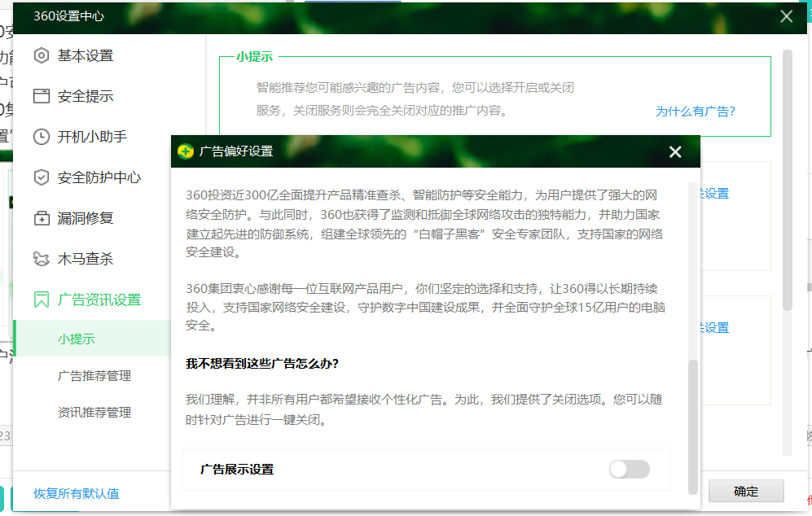Viewport: 812px width, 516px height.
Task: Select the 安全提示 sidebar icon
Action: pyautogui.click(x=41, y=95)
